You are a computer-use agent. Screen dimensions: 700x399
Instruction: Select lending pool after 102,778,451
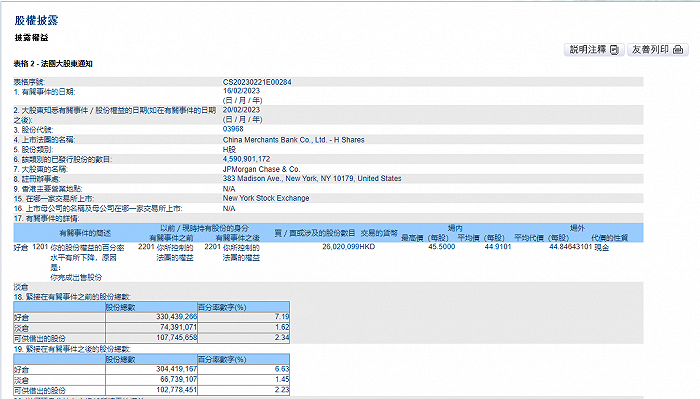click(x=177, y=390)
